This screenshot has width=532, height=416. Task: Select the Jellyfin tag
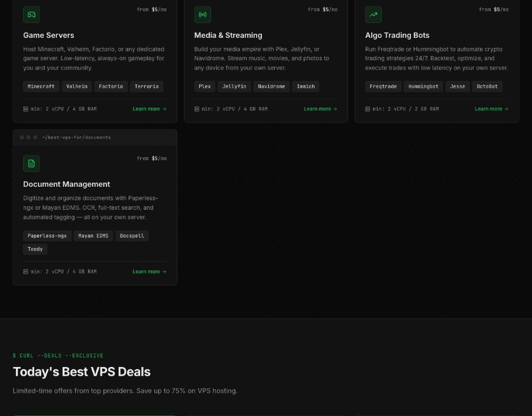click(x=234, y=86)
